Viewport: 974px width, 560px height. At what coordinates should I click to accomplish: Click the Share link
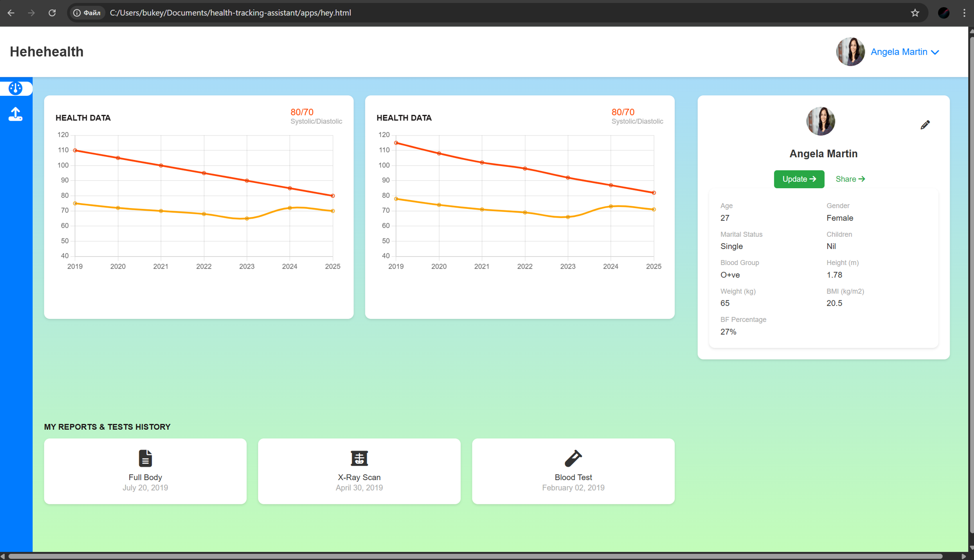pyautogui.click(x=850, y=179)
